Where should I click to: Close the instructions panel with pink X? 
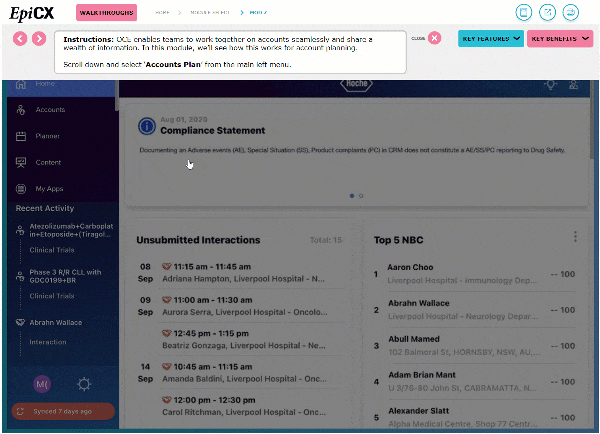434,38
